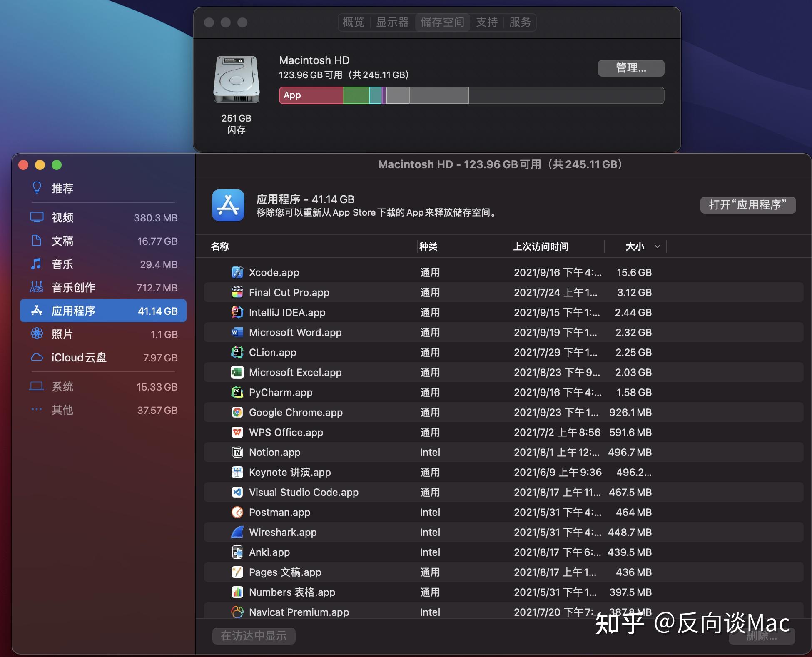Viewport: 812px width, 657px height.
Task: Click the 管理 button
Action: click(630, 68)
